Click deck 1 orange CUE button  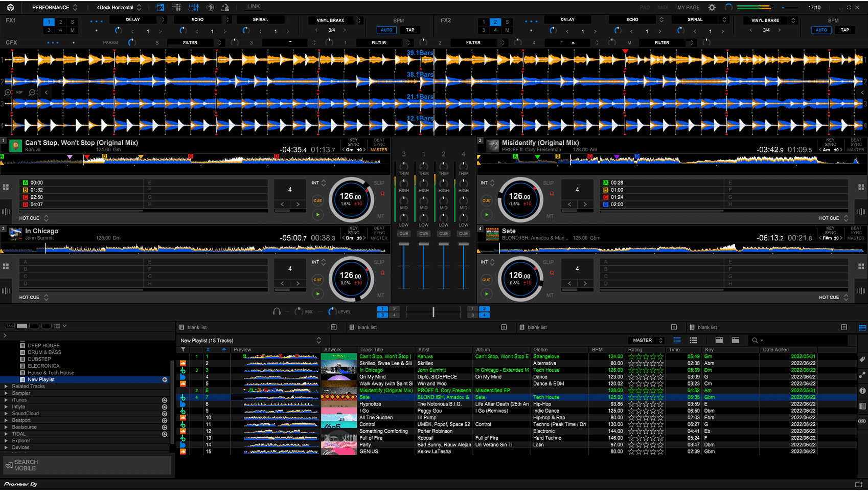pyautogui.click(x=317, y=200)
